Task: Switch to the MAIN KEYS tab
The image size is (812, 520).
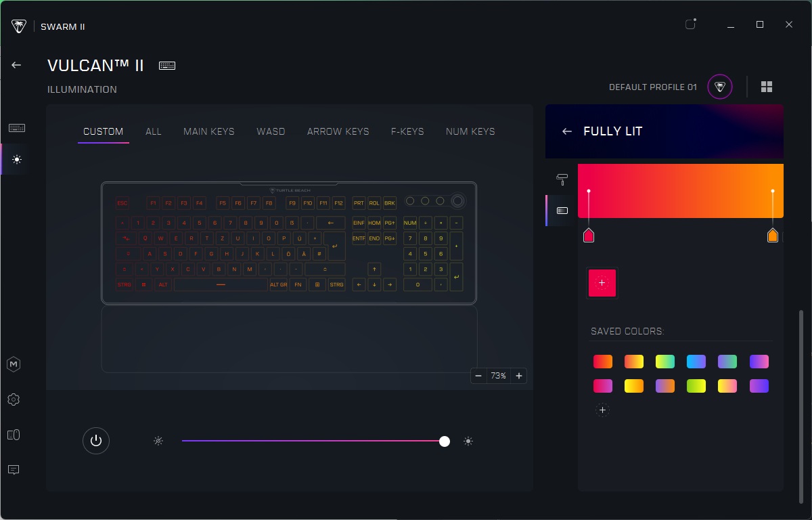Action: (209, 131)
